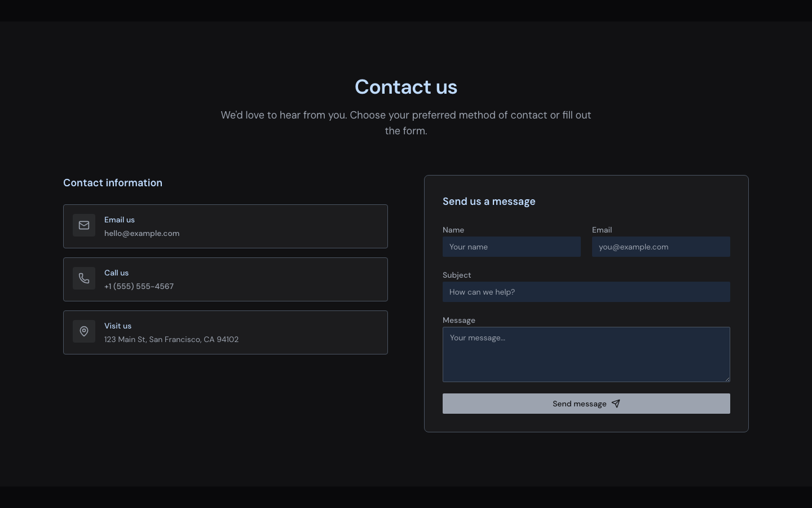Click the map pin location icon
Screen dimensions: 812x508
pyautogui.click(x=84, y=331)
